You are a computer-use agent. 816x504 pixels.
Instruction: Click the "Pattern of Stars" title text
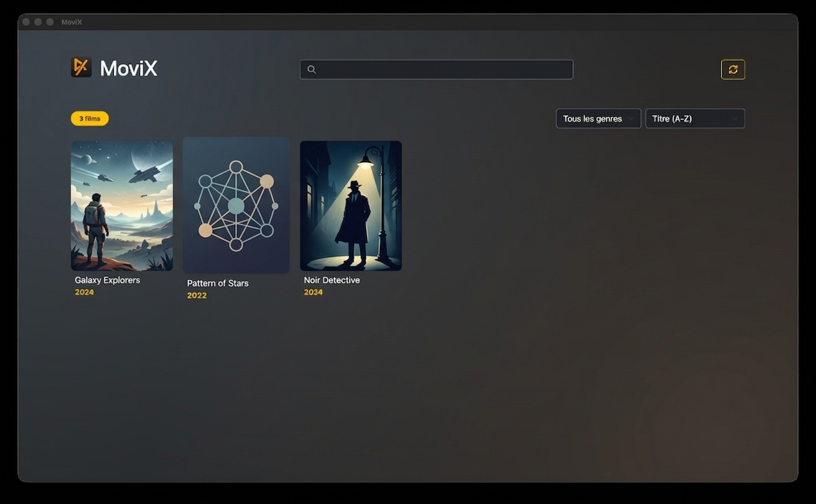218,283
